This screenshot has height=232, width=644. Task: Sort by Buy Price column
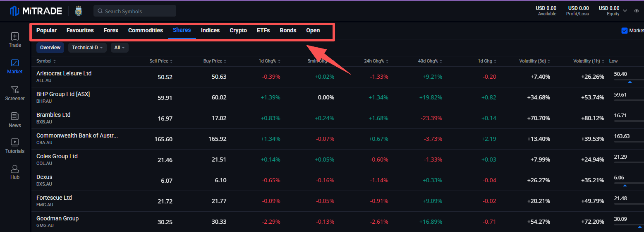pyautogui.click(x=215, y=61)
